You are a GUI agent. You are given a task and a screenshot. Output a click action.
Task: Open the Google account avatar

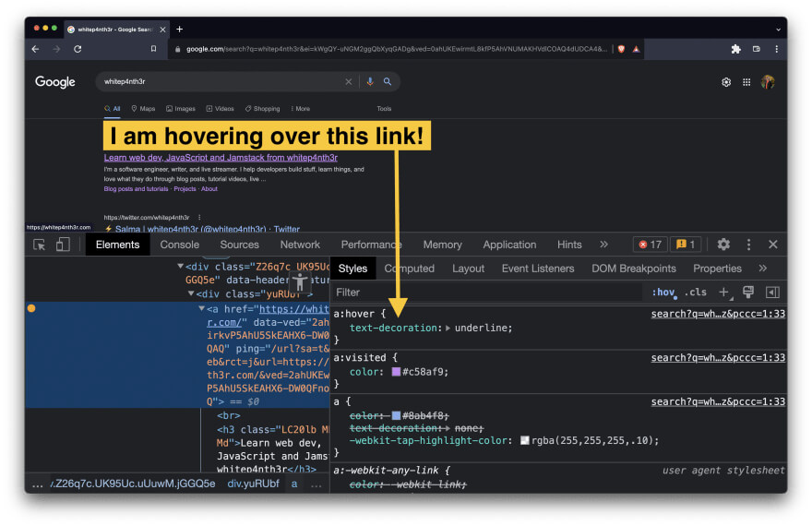pos(768,82)
